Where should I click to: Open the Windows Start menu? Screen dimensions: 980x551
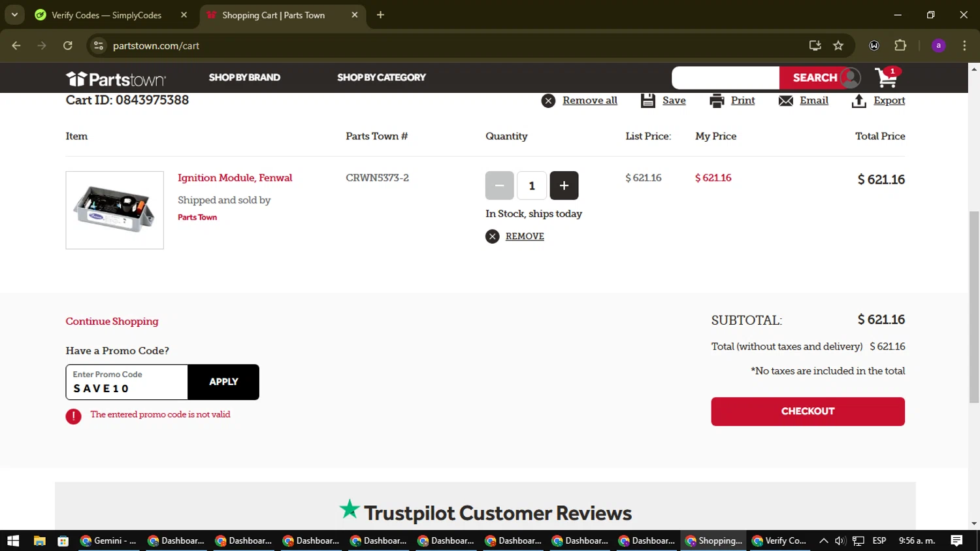[x=13, y=541]
